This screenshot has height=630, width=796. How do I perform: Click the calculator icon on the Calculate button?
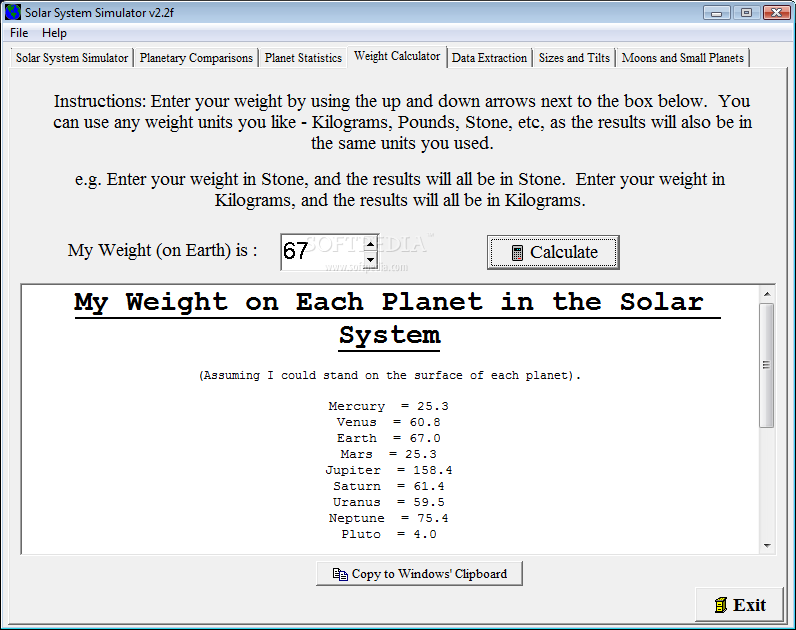[517, 252]
